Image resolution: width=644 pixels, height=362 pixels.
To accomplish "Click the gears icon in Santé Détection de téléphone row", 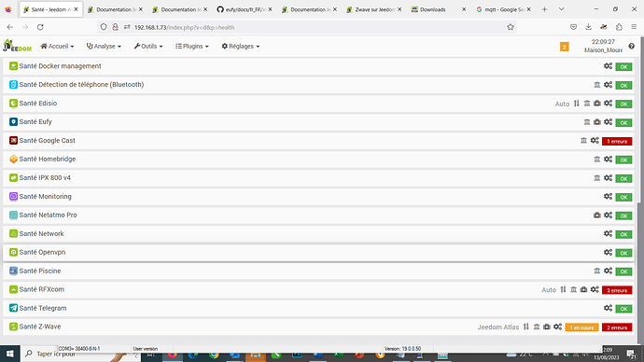I will tap(608, 85).
